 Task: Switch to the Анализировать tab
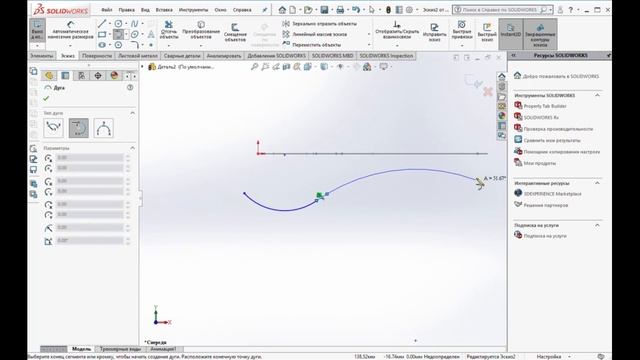[x=224, y=56]
